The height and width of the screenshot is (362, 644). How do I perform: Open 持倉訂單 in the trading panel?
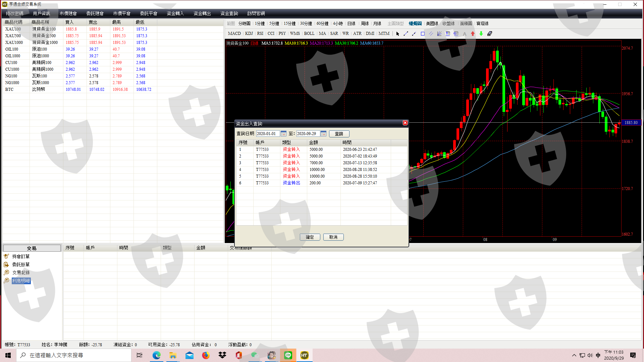point(21,256)
